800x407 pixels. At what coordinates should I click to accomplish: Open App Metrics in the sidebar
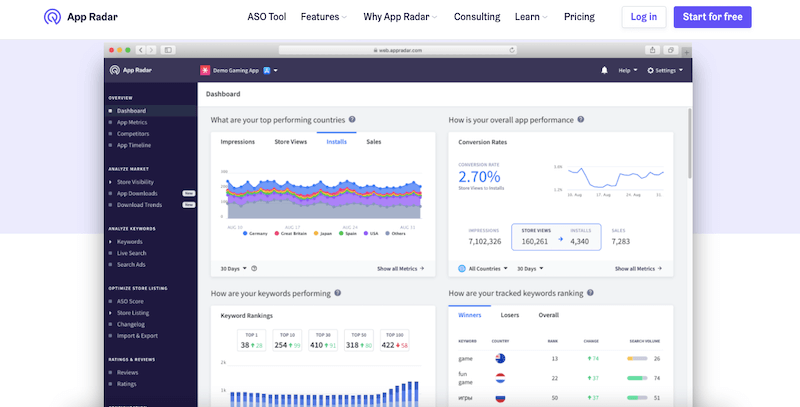(x=132, y=122)
